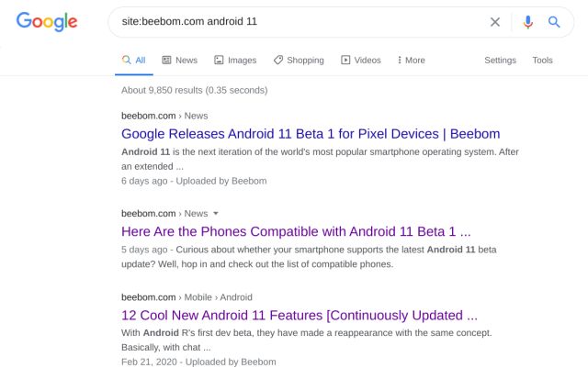588x379 pixels.
Task: Click inside the search query text field
Action: pyautogui.click(x=296, y=22)
